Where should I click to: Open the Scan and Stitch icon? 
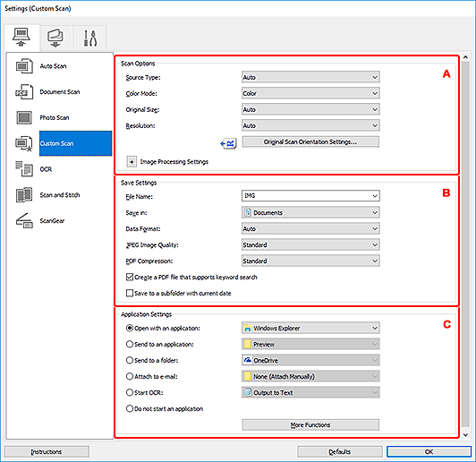(x=24, y=194)
